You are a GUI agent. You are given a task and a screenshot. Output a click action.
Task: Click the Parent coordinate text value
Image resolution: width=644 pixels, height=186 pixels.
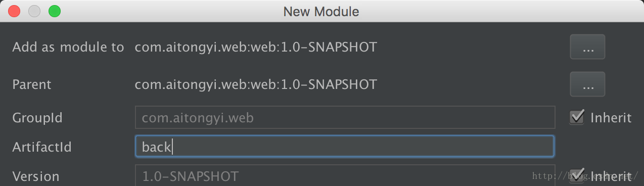(x=256, y=84)
